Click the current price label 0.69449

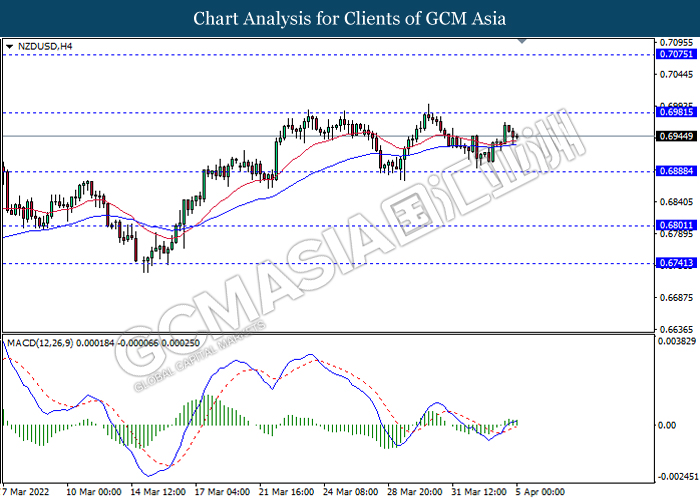pos(676,136)
